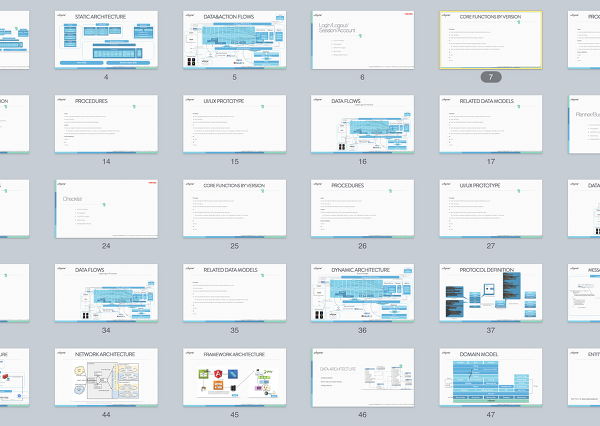Screen dimensions: 600x426
Task: Select slide 26 Procedures thumbnail
Action: (x=362, y=209)
